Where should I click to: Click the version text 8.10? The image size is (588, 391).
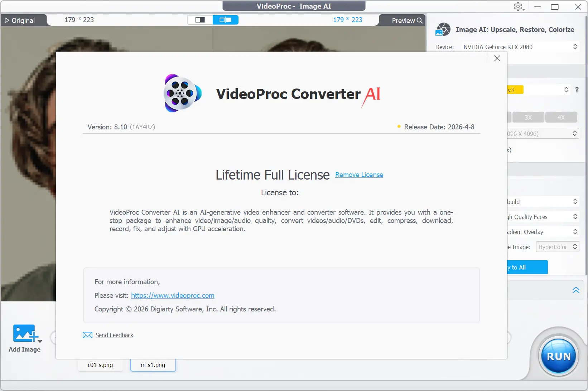coord(107,127)
